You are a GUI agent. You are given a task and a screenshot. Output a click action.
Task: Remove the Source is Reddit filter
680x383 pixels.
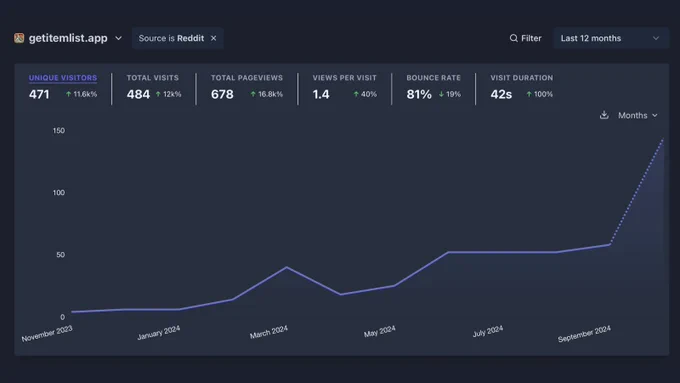(x=213, y=38)
